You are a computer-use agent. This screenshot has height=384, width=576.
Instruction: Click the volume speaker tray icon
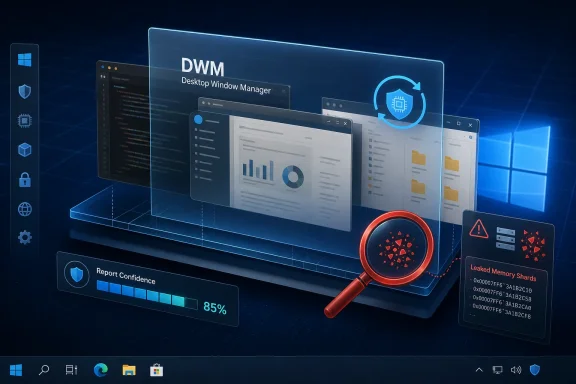coord(516,370)
